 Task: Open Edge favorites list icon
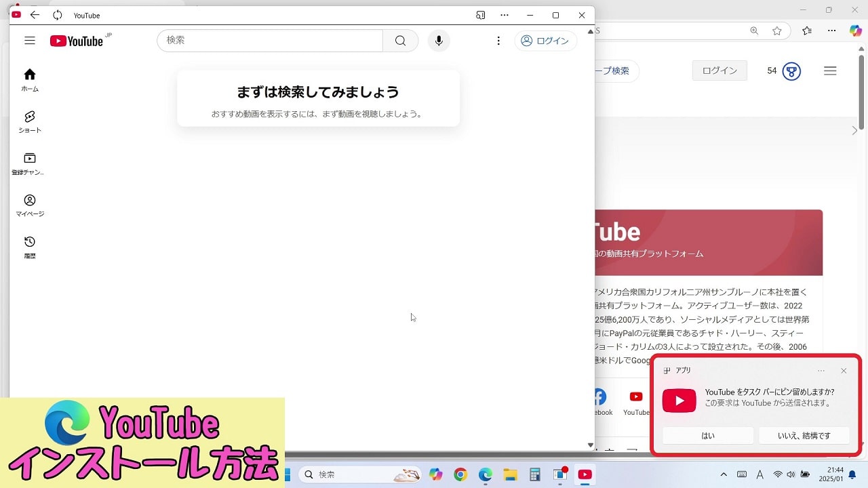[x=807, y=30]
